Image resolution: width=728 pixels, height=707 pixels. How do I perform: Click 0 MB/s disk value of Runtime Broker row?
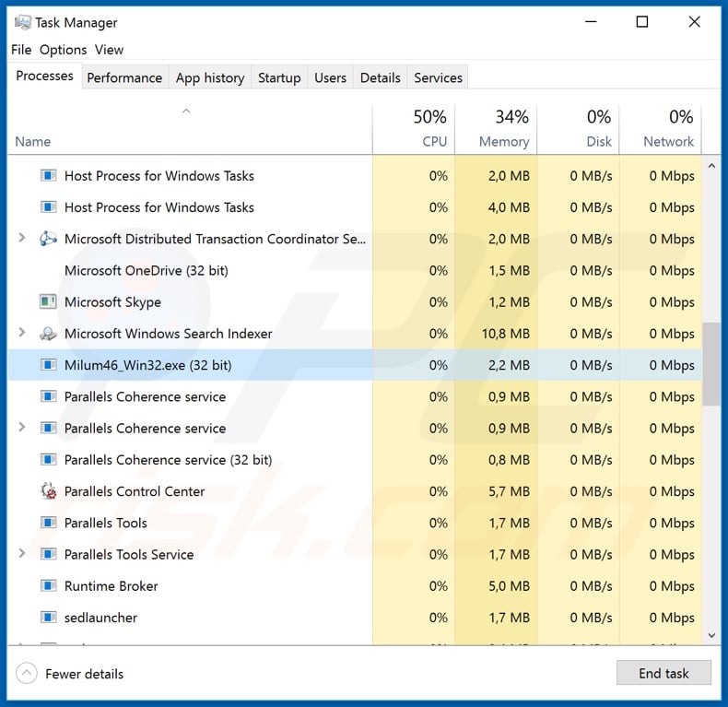click(591, 585)
